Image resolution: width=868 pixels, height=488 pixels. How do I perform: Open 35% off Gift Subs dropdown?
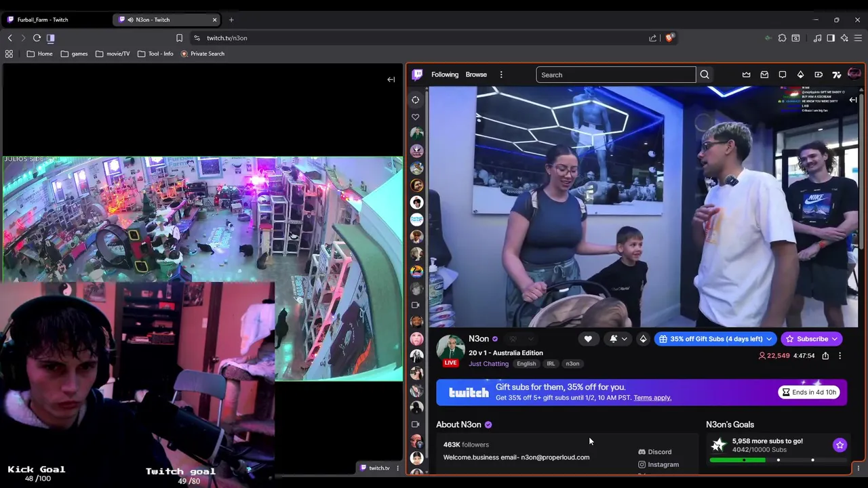(716, 339)
